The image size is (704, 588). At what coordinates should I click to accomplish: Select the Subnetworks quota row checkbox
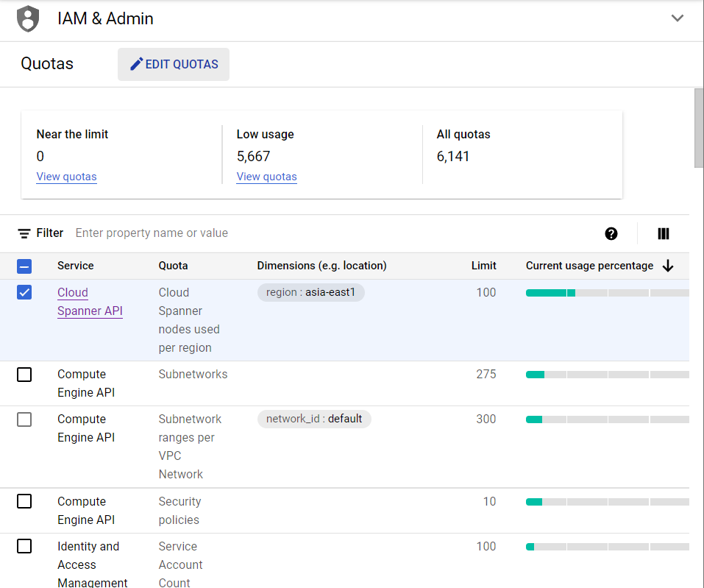click(24, 375)
